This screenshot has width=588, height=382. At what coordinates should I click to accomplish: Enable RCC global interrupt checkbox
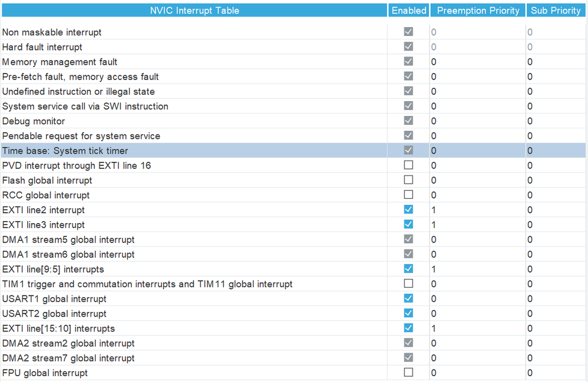click(408, 195)
